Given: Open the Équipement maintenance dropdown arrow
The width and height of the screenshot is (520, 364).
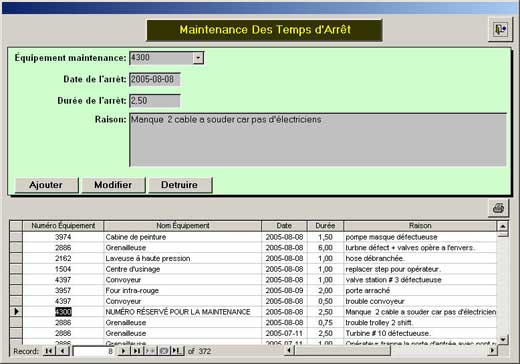Looking at the screenshot, I should 198,58.
